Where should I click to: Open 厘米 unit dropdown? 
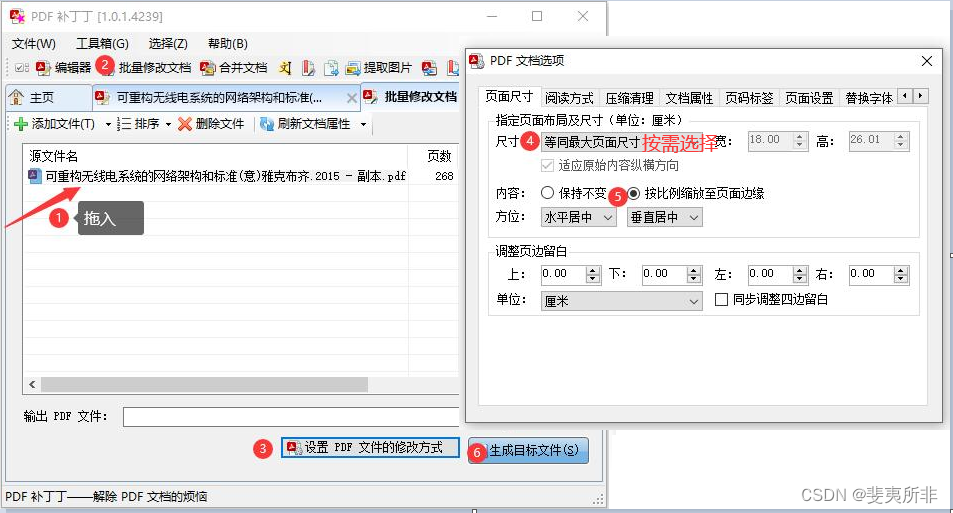[622, 301]
